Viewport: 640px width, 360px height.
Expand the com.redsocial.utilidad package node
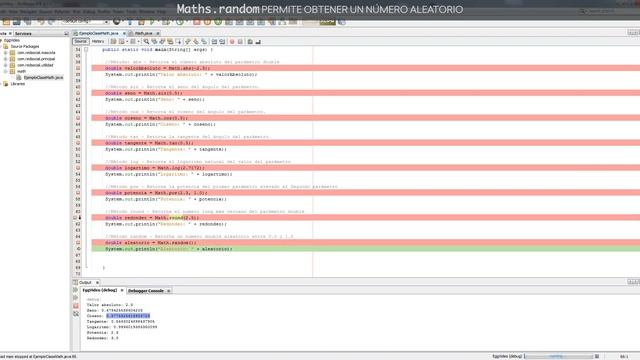[x=6, y=65]
